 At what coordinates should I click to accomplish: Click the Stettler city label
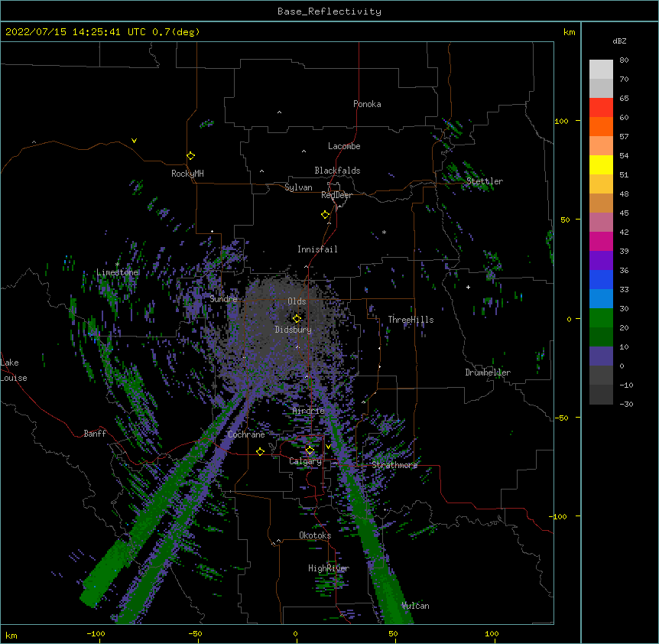485,181
